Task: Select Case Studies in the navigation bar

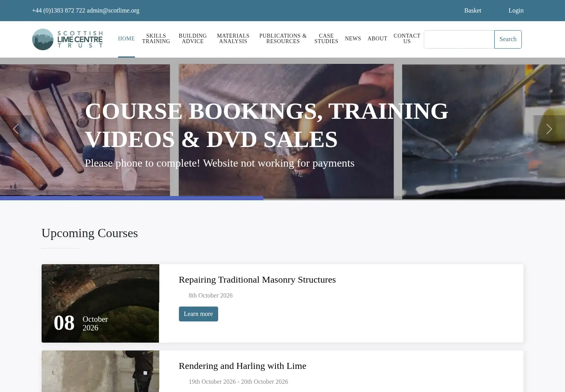Action: click(326, 38)
